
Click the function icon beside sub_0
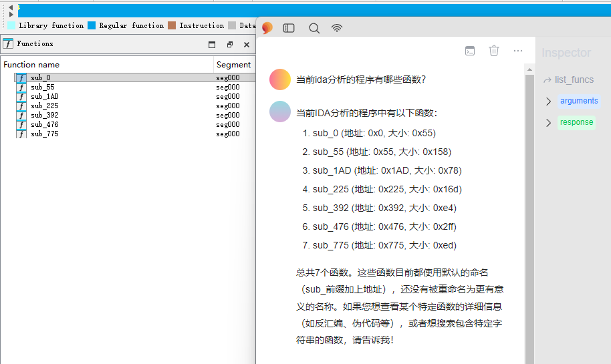click(x=21, y=78)
